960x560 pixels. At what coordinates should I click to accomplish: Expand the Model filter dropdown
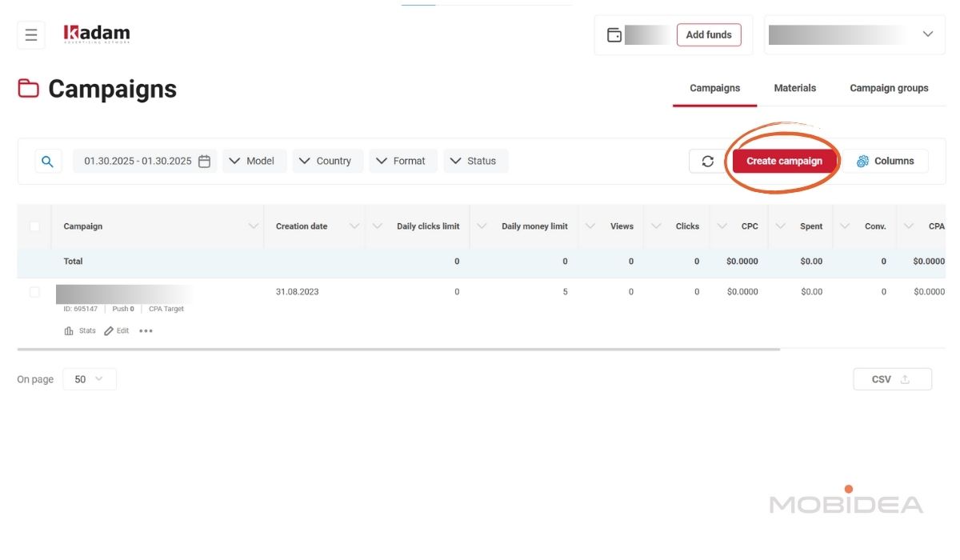tap(253, 162)
